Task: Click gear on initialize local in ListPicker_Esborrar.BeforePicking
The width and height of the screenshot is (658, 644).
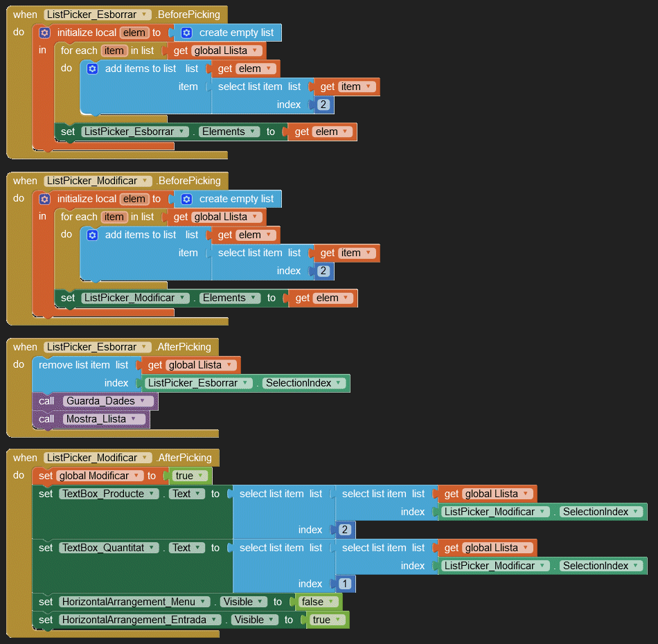Action: pos(45,33)
